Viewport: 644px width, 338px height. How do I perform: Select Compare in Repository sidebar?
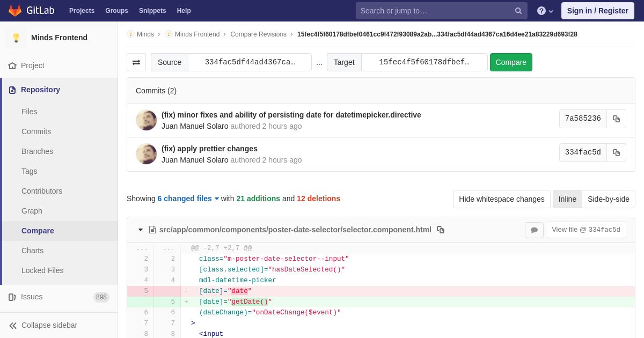60,231
